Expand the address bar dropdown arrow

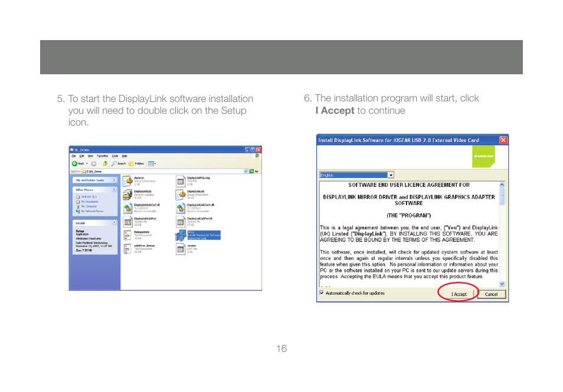pyautogui.click(x=246, y=172)
